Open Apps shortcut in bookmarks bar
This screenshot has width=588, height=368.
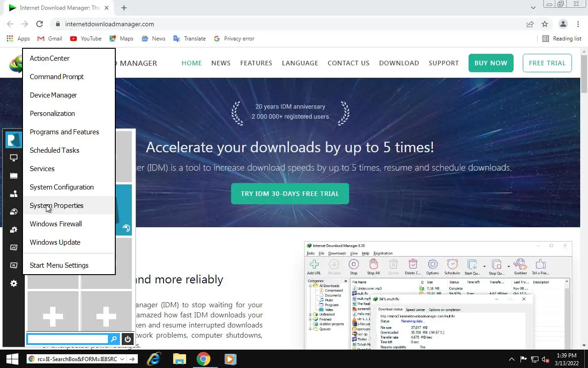[x=18, y=39]
